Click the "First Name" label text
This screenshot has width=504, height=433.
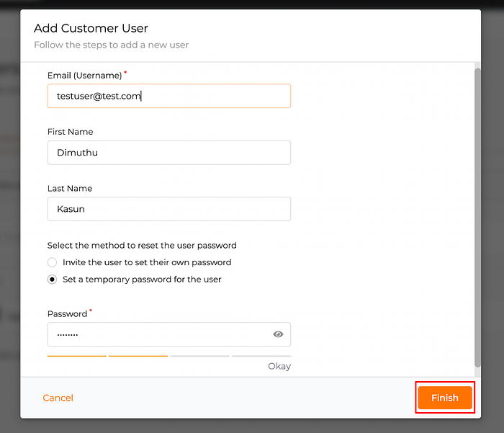pyautogui.click(x=70, y=132)
